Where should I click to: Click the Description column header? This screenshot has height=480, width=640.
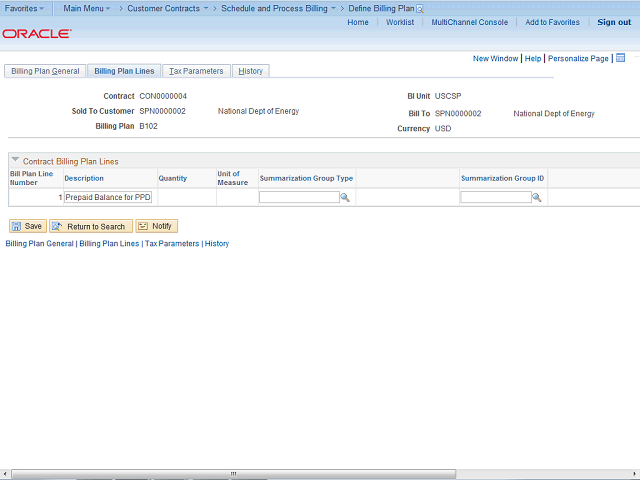[84, 178]
